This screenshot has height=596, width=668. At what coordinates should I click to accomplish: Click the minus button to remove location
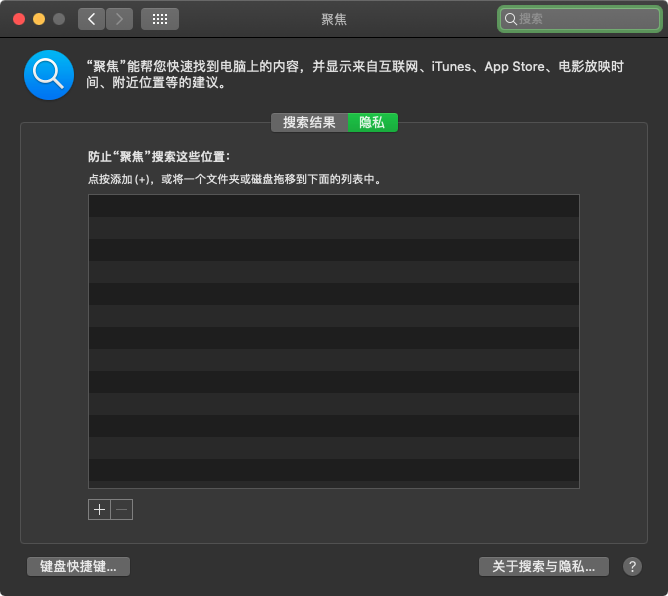pos(122,509)
